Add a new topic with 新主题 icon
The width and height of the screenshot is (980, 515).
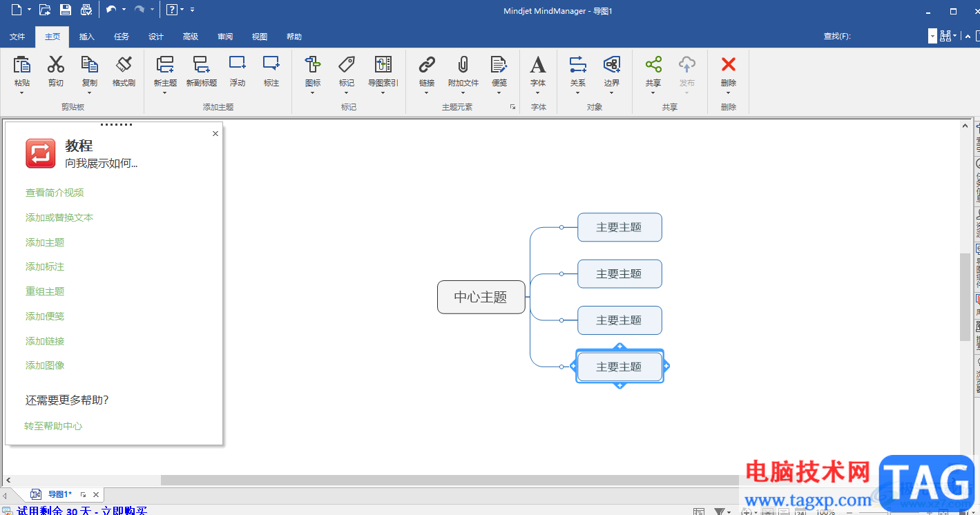coord(165,65)
